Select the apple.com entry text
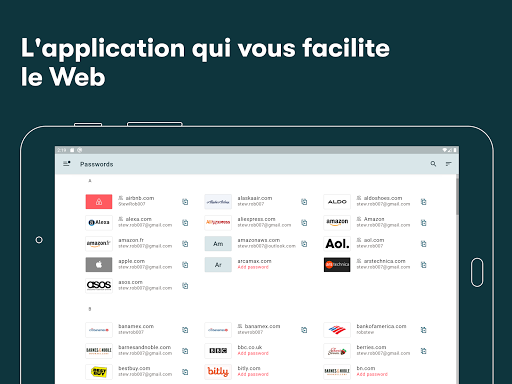 (145, 264)
